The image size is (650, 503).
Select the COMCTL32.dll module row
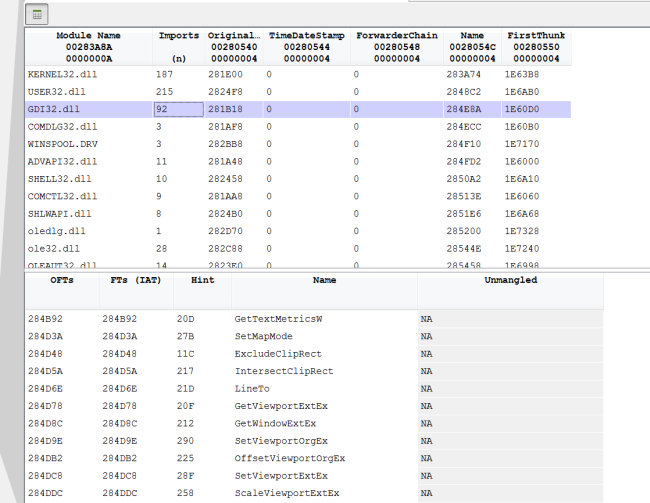298,196
